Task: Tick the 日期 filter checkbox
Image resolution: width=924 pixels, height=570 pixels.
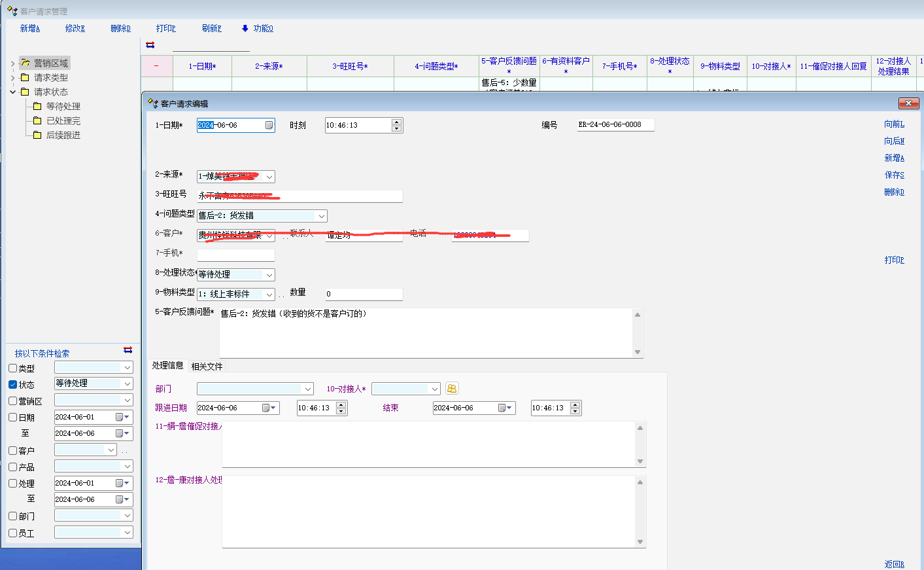Action: (x=13, y=418)
